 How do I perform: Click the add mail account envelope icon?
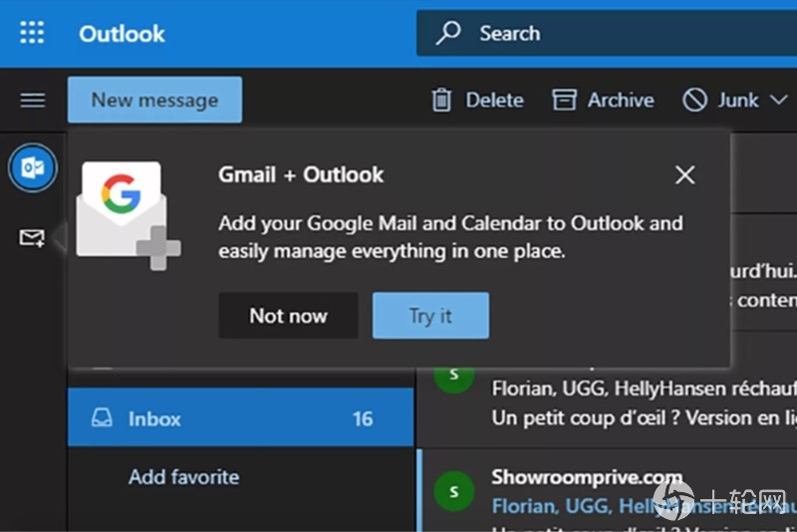coord(32,238)
